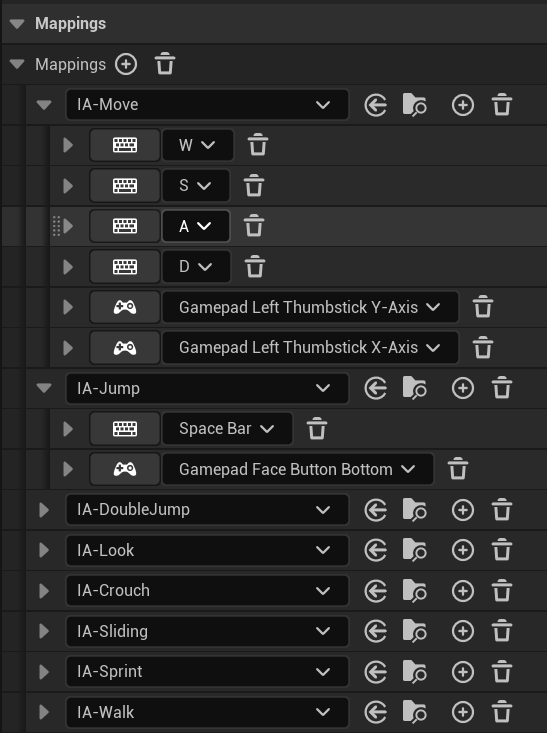Image resolution: width=547 pixels, height=733 pixels.
Task: Click gamepad key selector for Face Button Bottom
Action: pos(125,469)
